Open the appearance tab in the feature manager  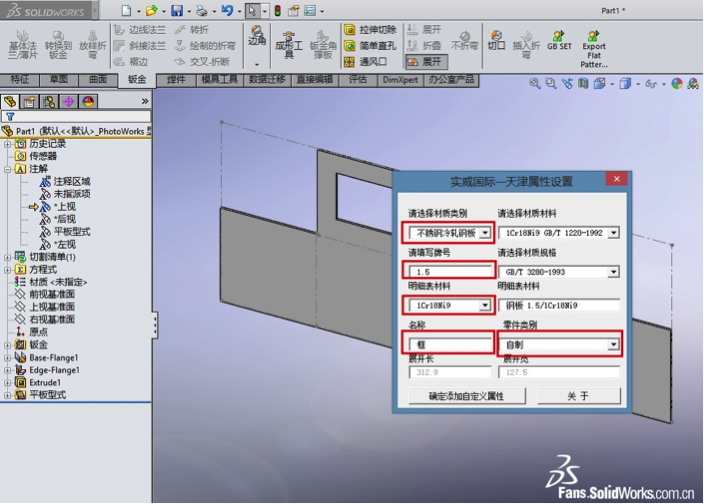(x=89, y=101)
